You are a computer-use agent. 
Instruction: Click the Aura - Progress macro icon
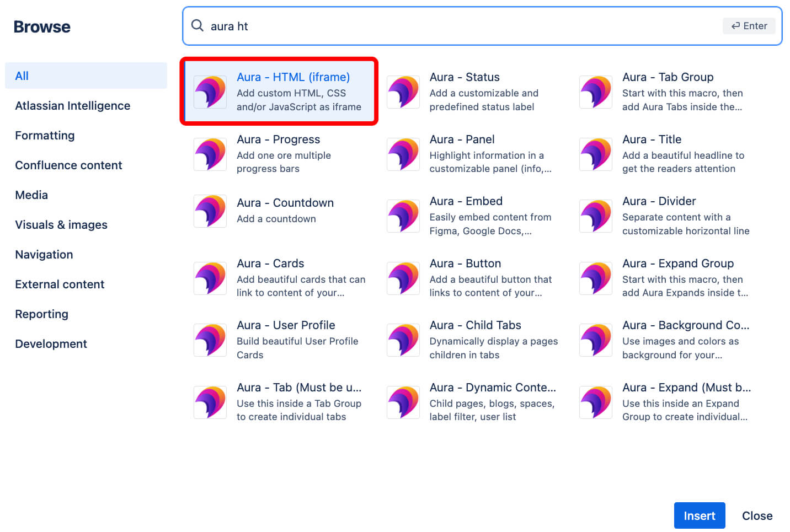210,154
